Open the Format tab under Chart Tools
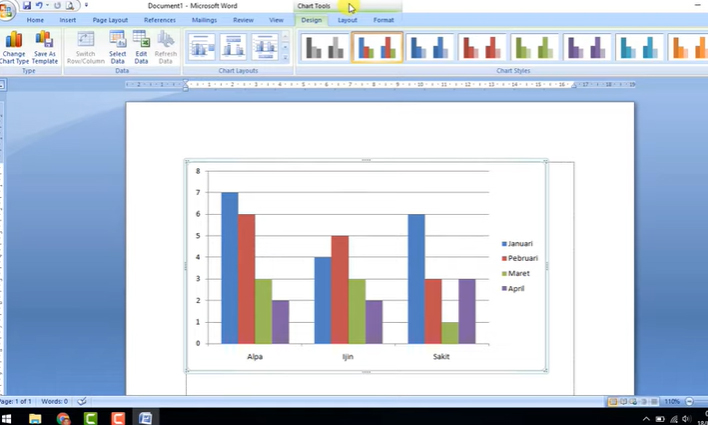 [x=383, y=20]
